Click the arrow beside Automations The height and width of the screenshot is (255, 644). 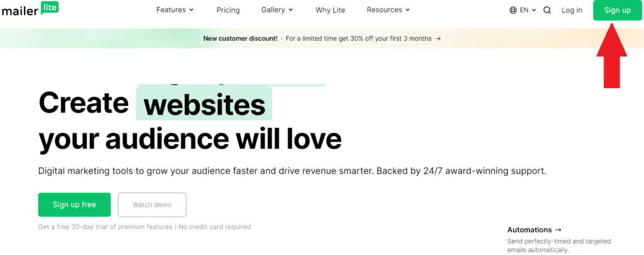click(558, 230)
